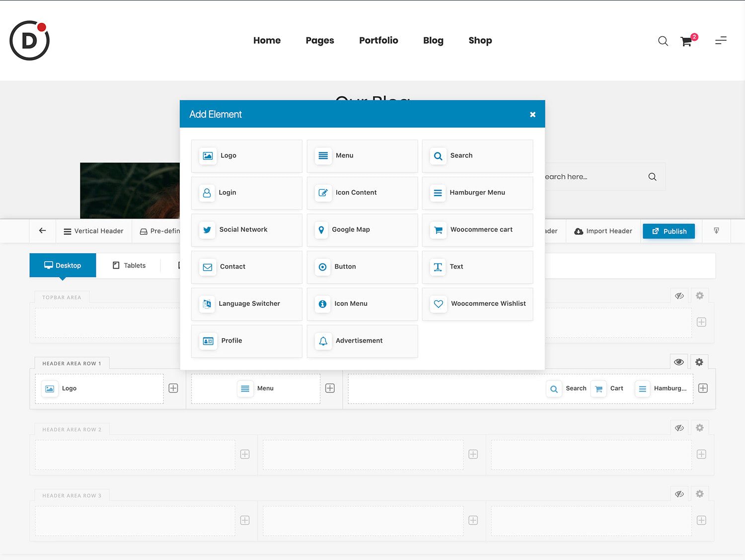Click the Publish button
This screenshot has width=745, height=560.
[x=669, y=231]
